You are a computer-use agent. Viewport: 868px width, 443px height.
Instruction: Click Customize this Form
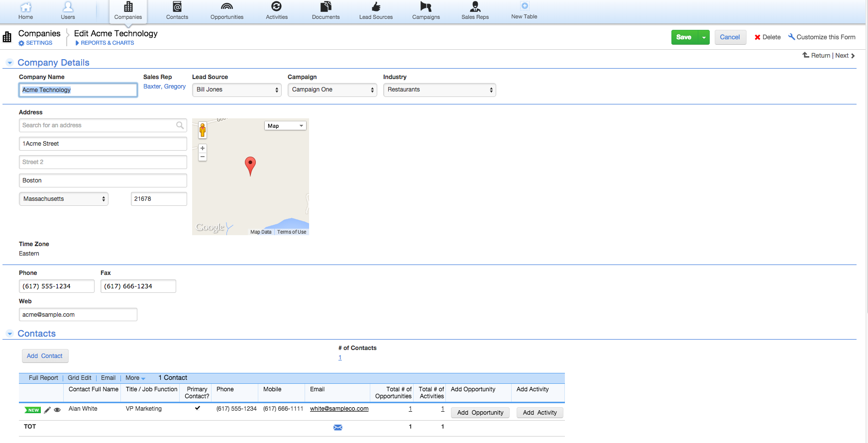(x=822, y=37)
